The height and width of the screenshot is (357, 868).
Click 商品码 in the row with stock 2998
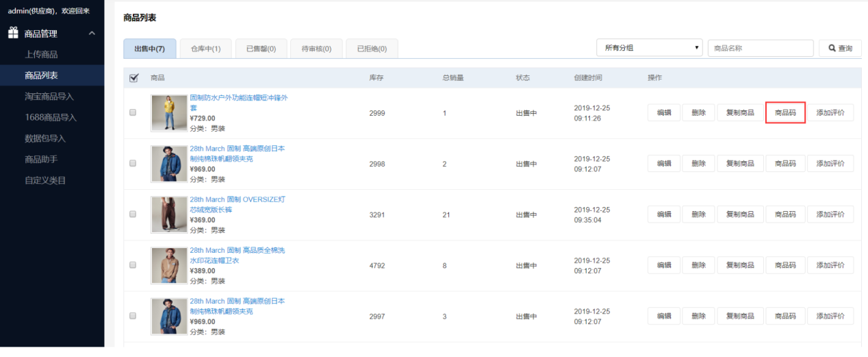(x=785, y=164)
